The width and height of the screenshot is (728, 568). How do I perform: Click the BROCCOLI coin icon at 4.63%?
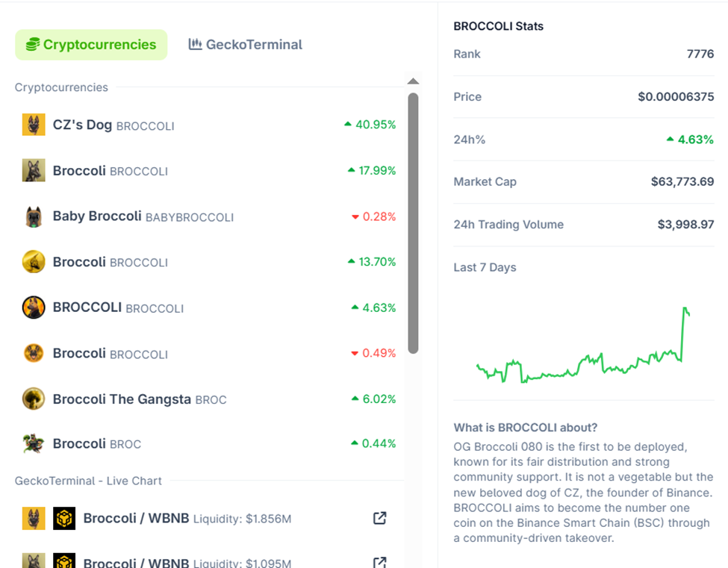(34, 308)
